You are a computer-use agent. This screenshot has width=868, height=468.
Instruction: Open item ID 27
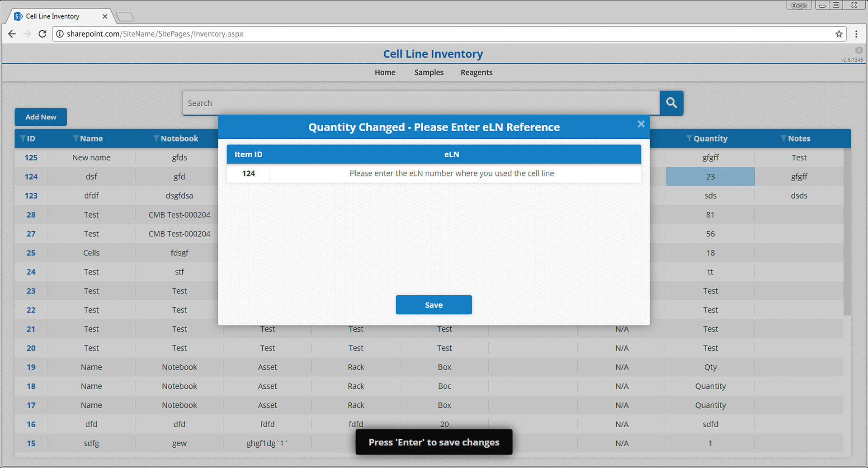point(31,234)
